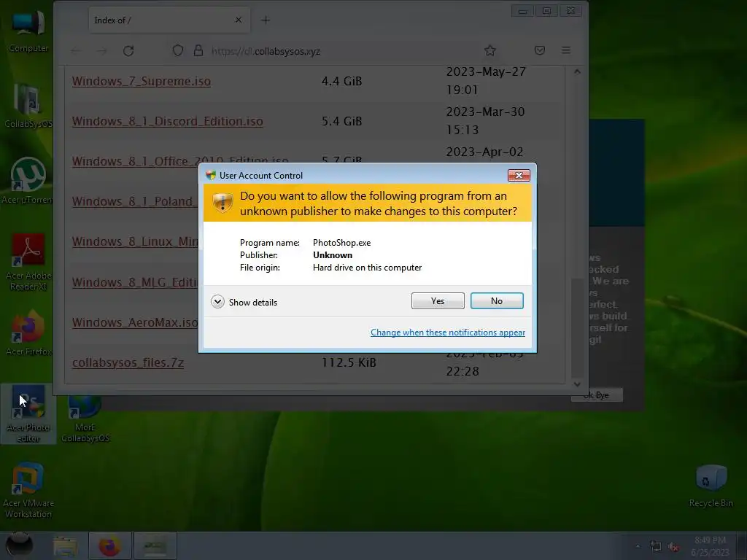747x560 pixels.
Task: Click No in User Account Control dialog
Action: click(496, 301)
